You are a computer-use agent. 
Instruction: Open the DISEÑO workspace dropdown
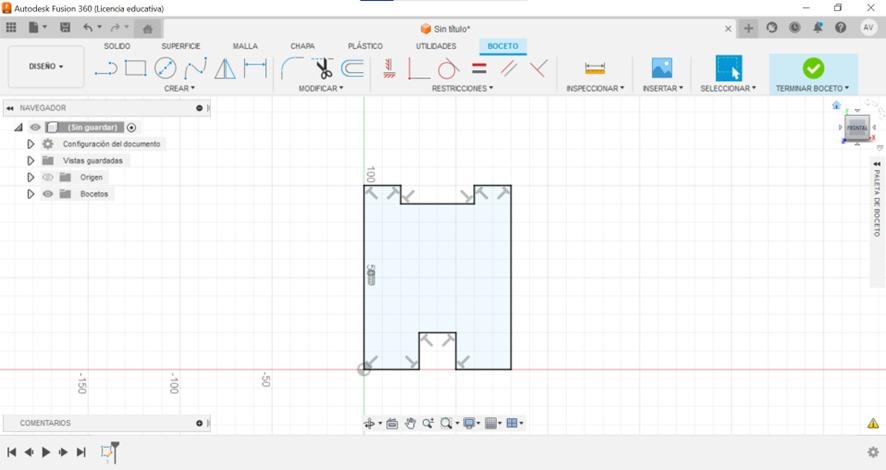click(x=46, y=67)
